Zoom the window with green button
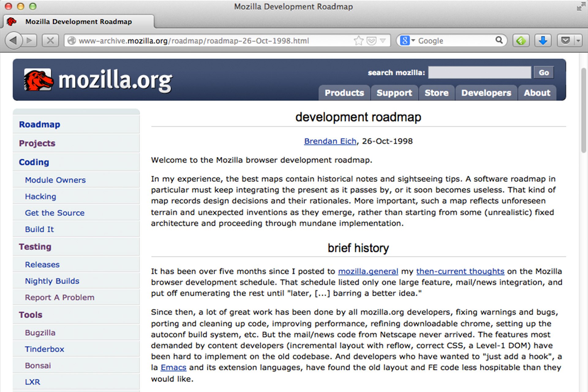 [33, 6]
